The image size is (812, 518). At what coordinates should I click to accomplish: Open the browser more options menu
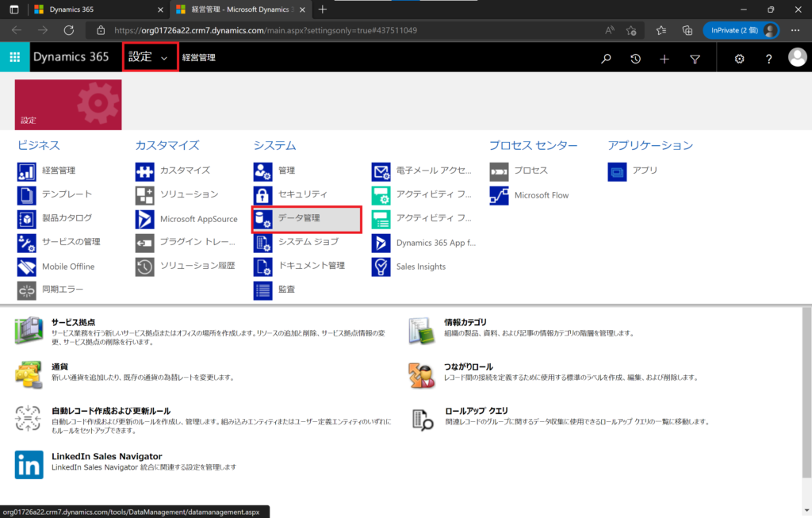point(795,31)
